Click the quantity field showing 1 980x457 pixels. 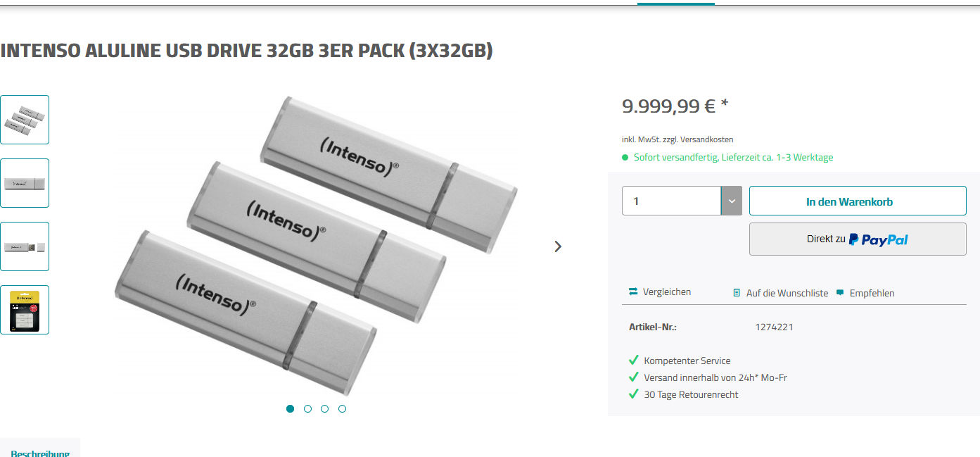tap(671, 201)
